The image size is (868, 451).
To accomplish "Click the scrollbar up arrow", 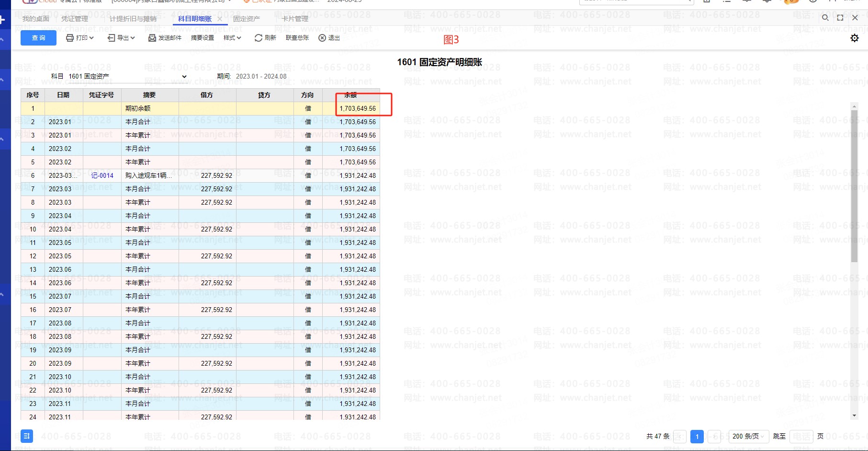I will (x=854, y=105).
